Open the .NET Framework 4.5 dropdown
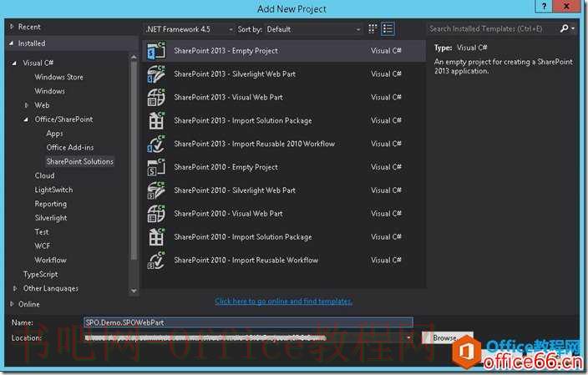 (190, 29)
